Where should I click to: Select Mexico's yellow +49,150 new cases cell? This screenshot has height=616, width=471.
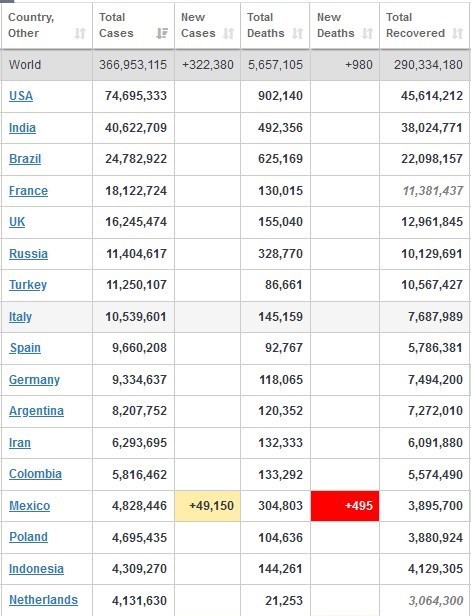(x=207, y=506)
